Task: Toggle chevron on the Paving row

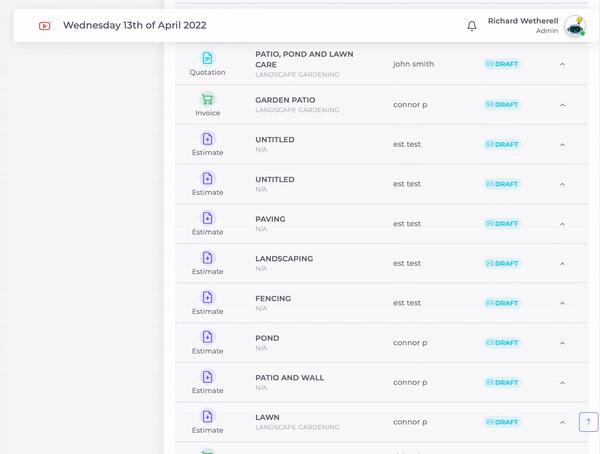Action: 562,224
